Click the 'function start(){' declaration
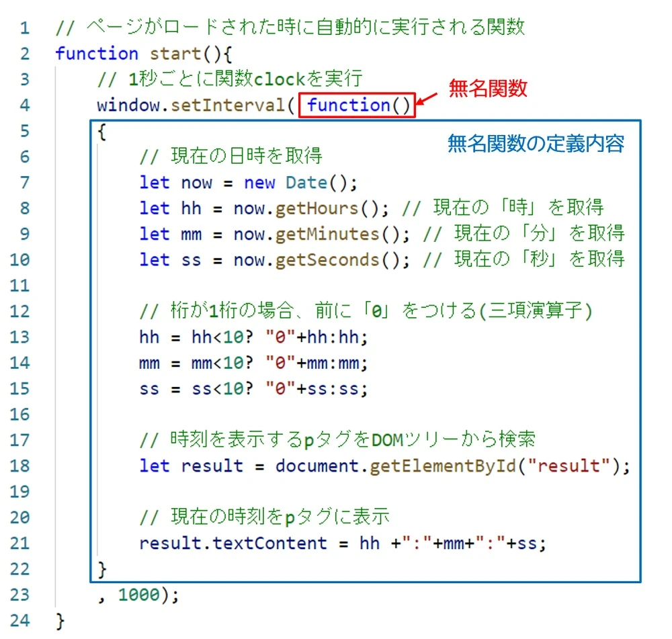 click(x=144, y=54)
